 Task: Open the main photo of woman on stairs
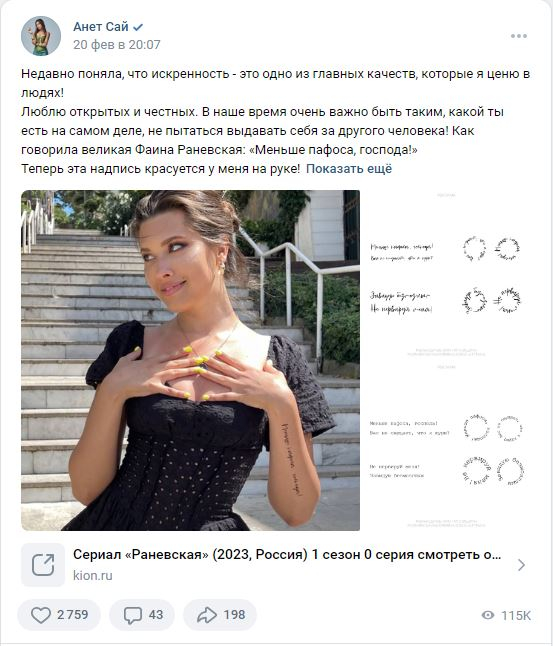point(190,360)
